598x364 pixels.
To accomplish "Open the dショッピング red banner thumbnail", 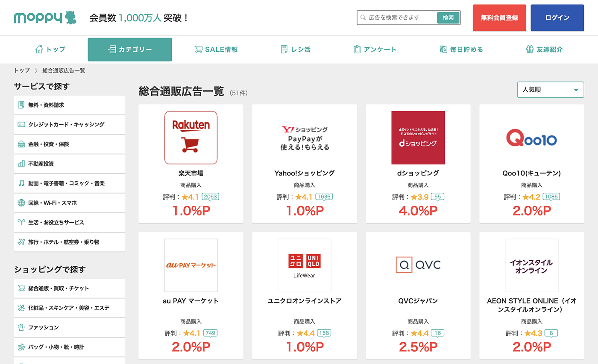I will pos(418,138).
